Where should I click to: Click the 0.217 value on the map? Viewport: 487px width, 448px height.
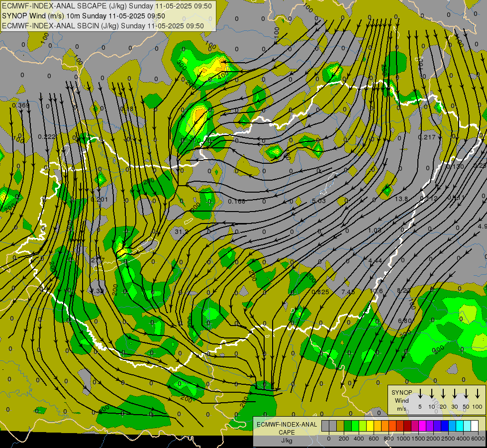[427, 137]
